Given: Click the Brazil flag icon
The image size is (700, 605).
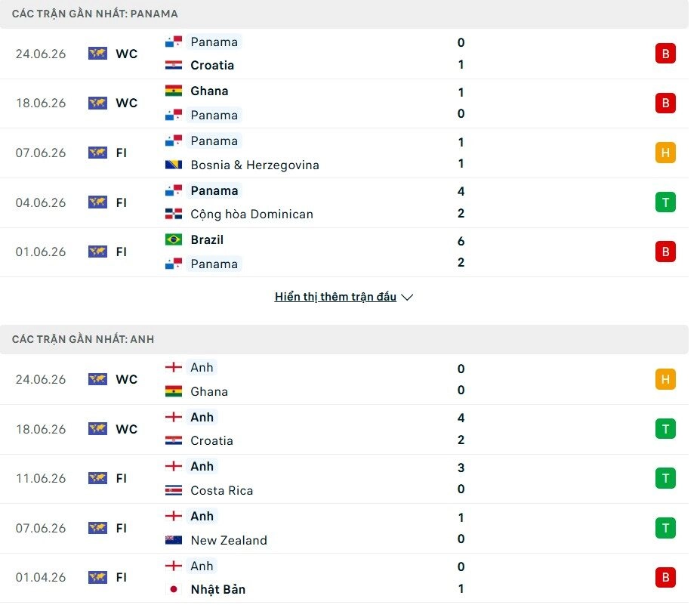Looking at the screenshot, I should pos(173,239).
